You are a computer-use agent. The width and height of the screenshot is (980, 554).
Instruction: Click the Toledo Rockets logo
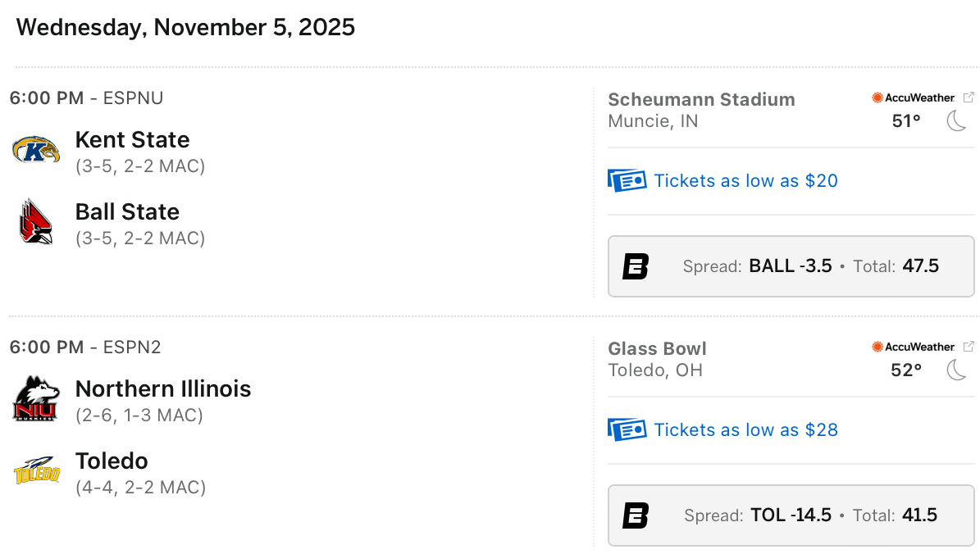coord(36,471)
